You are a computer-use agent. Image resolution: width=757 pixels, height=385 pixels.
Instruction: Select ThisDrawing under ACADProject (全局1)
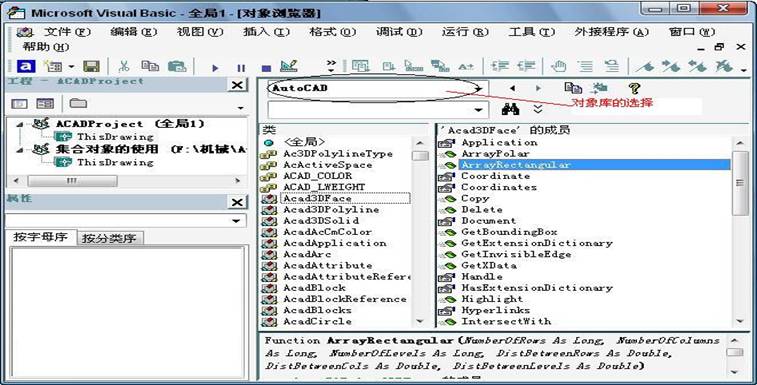(115, 137)
